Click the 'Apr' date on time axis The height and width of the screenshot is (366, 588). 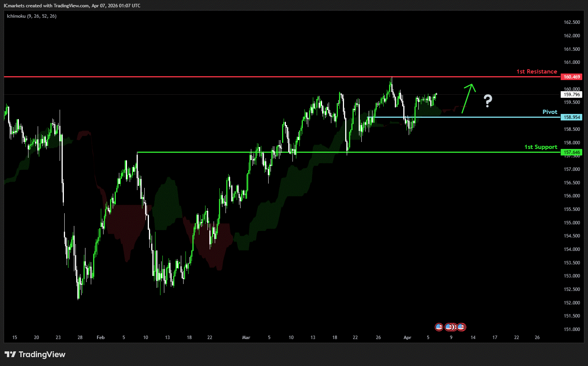(x=407, y=338)
